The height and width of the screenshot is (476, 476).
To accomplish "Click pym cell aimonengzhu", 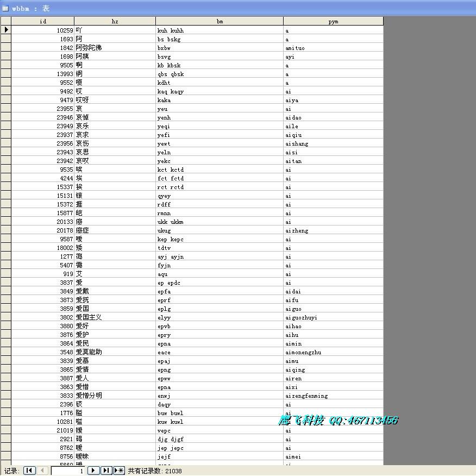I will pyautogui.click(x=333, y=352).
